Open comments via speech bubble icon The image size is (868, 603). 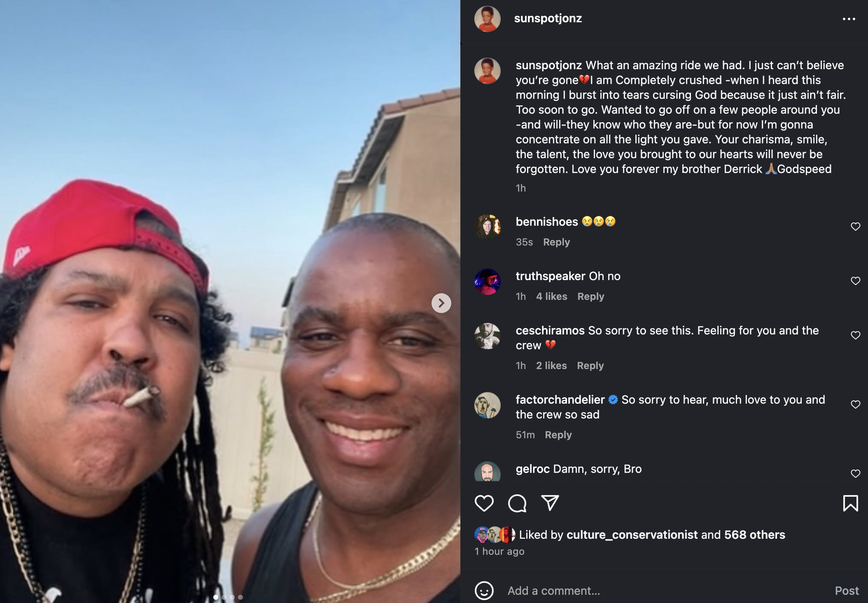[517, 503]
